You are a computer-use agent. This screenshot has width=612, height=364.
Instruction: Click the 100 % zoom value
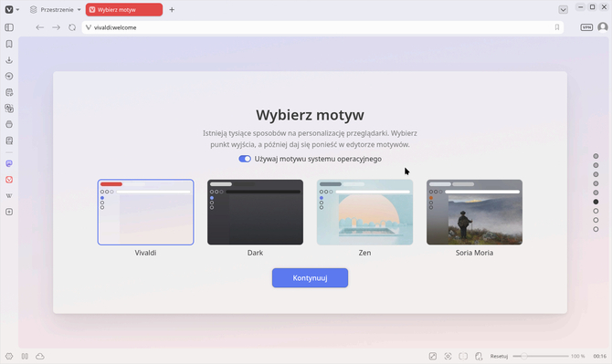click(577, 356)
